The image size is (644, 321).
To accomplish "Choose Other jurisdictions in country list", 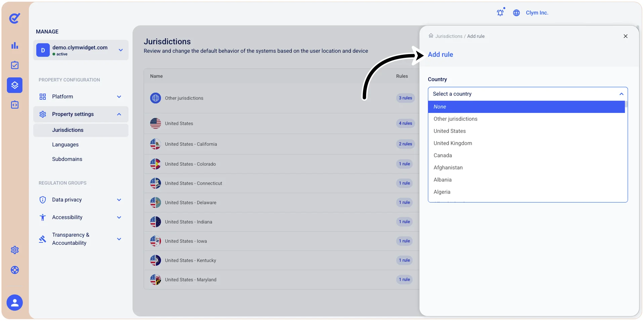I will tap(526, 119).
